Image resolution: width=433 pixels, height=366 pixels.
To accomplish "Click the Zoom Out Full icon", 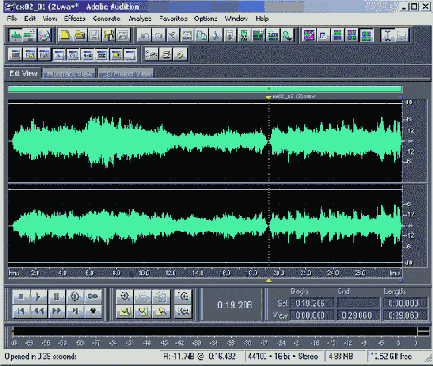I will click(161, 296).
